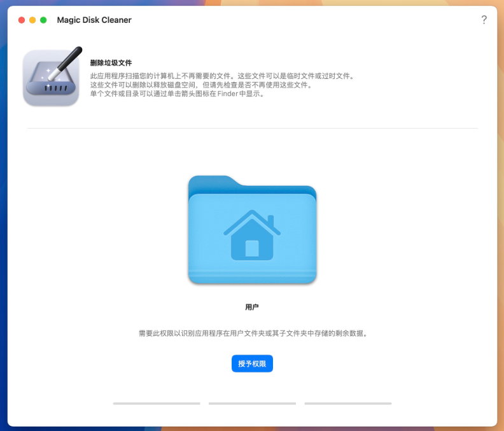Viewport: 504px width, 431px height.
Task: Select the last progress step bar
Action: pos(348,403)
